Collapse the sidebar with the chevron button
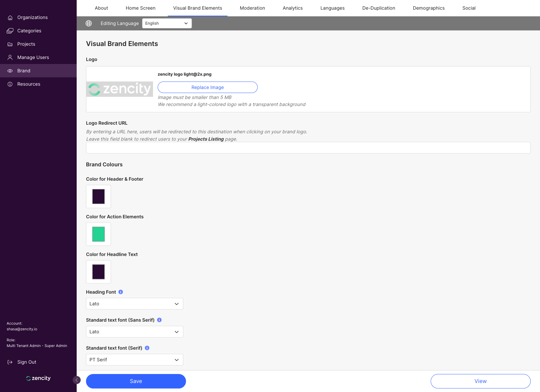 click(77, 380)
